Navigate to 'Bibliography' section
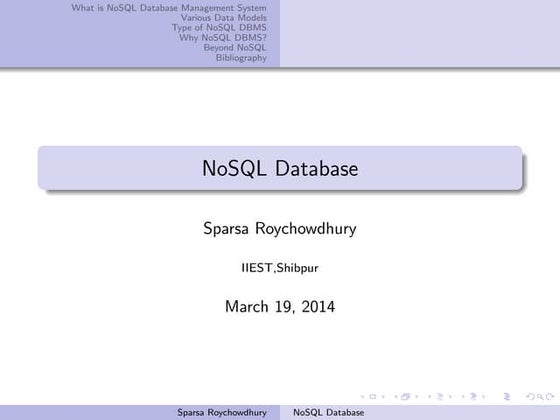Viewport: 560px width, 420px height. 241,58
